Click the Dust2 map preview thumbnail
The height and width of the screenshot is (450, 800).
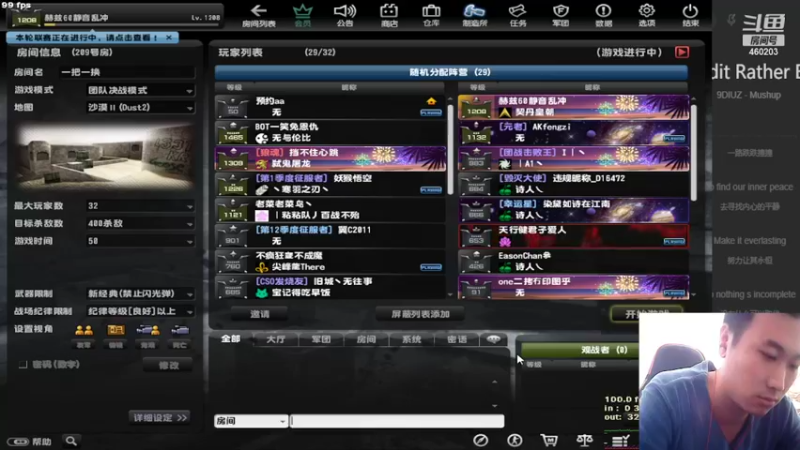pyautogui.click(x=105, y=155)
